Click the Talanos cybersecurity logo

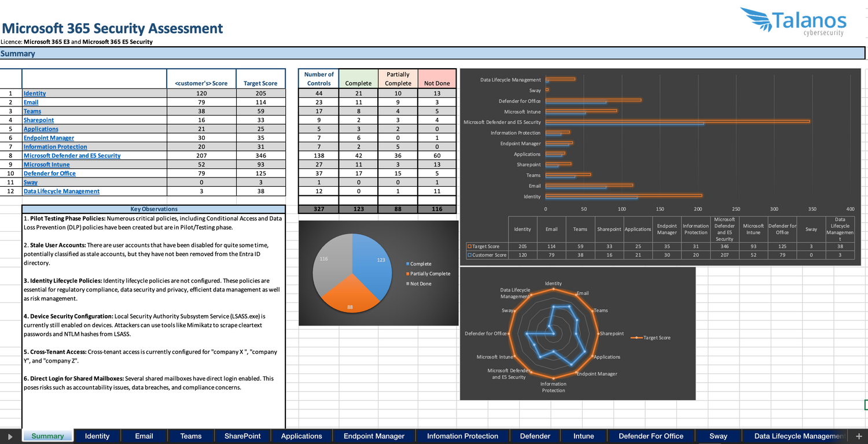click(x=793, y=22)
